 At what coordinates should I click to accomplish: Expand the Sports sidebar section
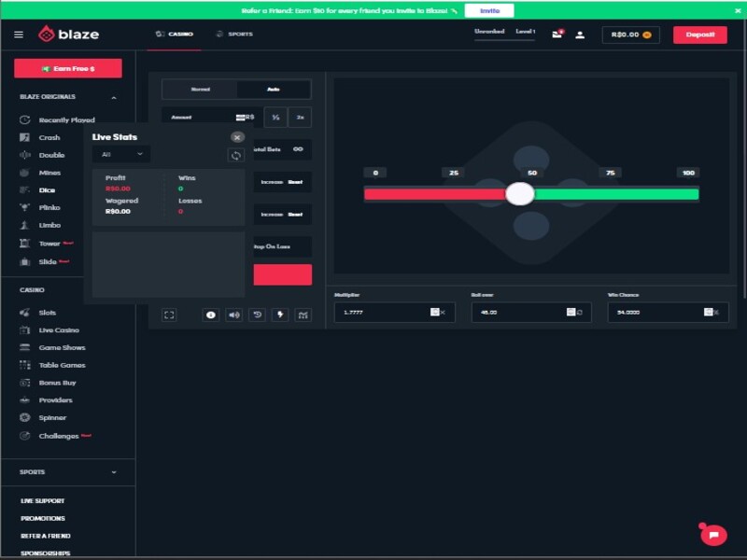114,472
